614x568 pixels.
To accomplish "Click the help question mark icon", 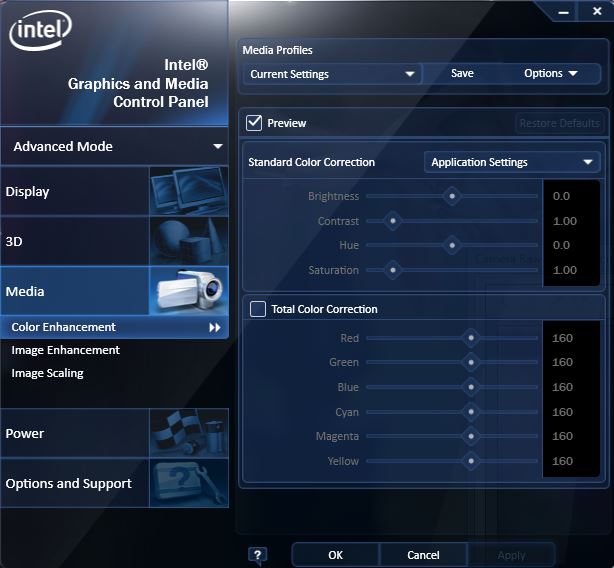I will pos(257,555).
